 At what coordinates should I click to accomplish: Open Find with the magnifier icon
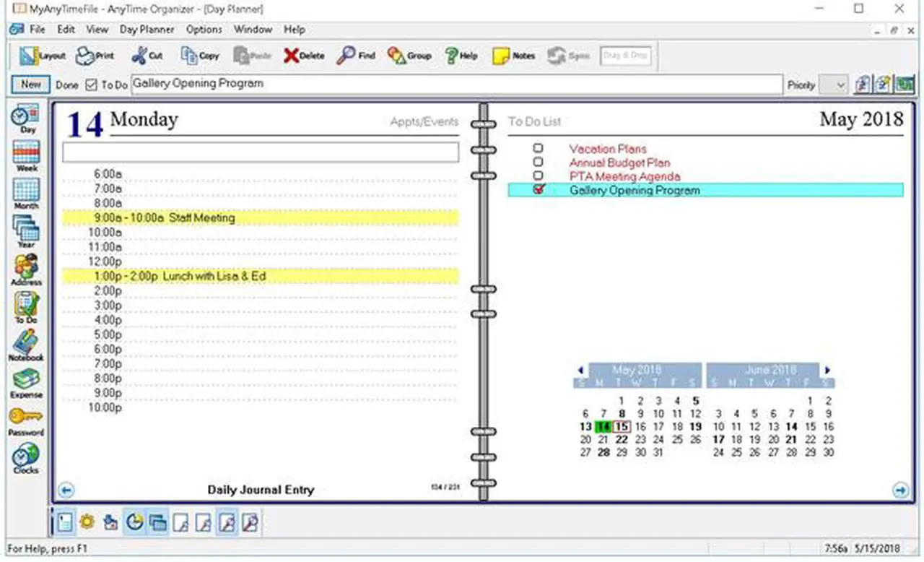click(357, 56)
